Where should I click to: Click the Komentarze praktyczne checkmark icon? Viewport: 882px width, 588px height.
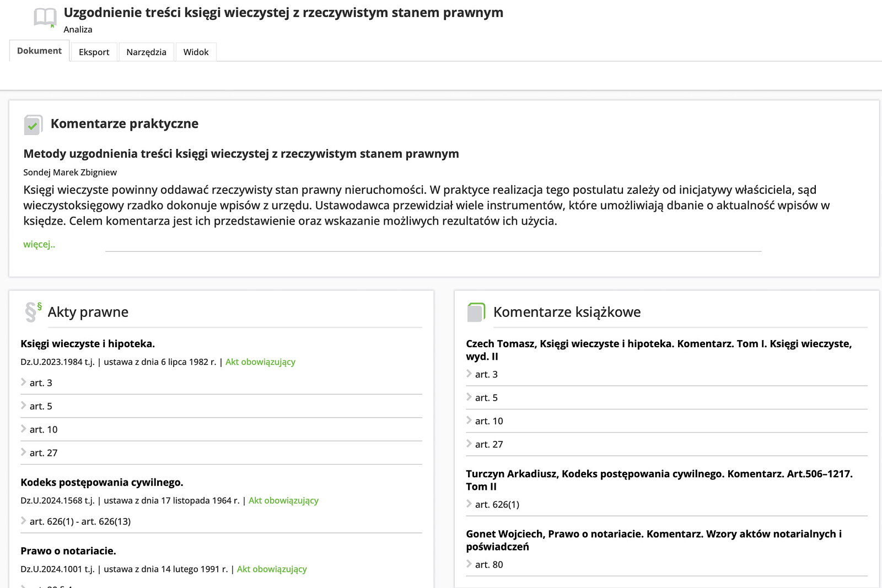(x=33, y=125)
